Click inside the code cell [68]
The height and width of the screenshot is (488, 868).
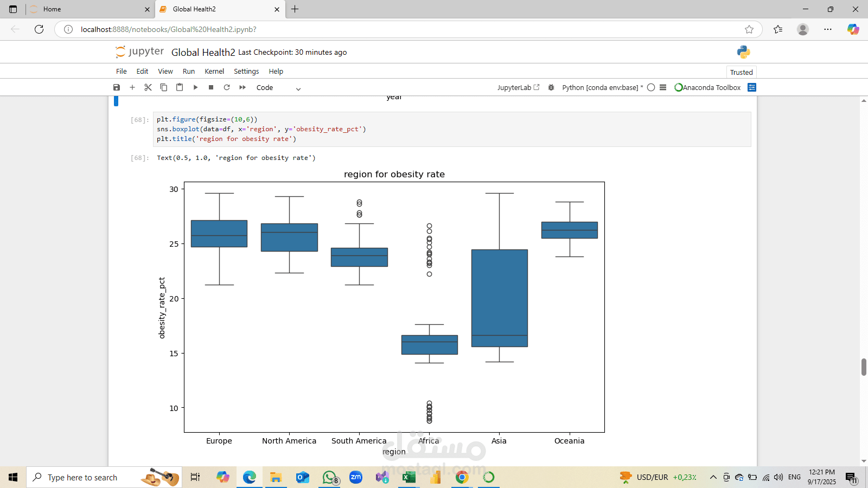coord(452,129)
